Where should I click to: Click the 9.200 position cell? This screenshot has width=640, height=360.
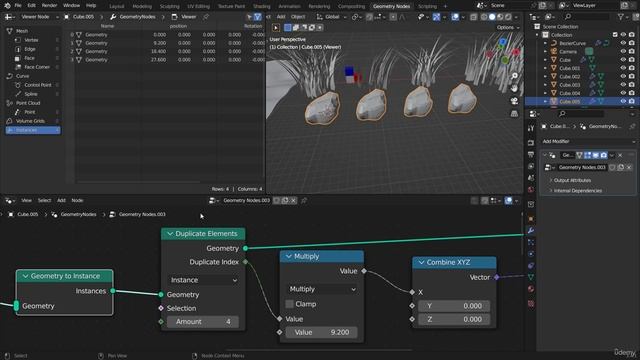(x=159, y=43)
